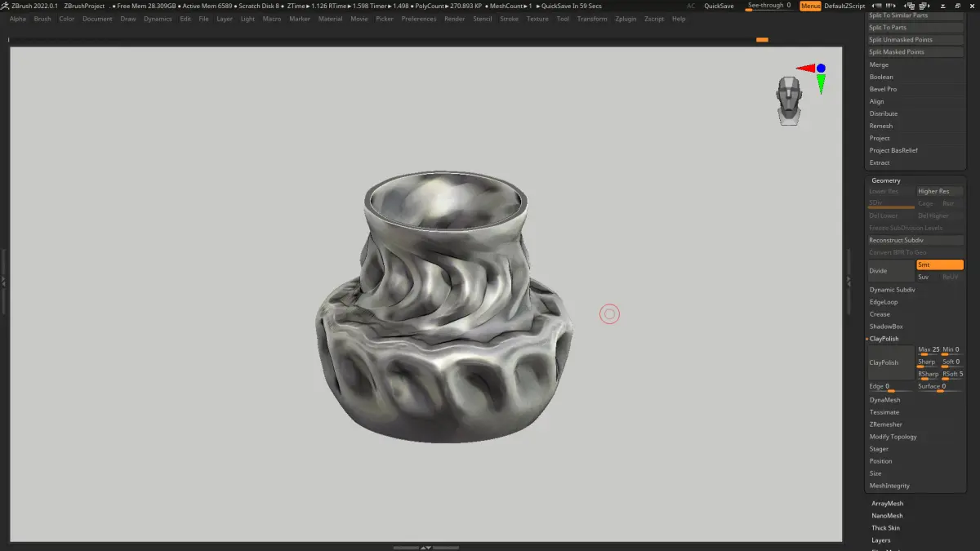Expand the ShadowBox section
Viewport: 980px width, 551px height.
coord(885,327)
